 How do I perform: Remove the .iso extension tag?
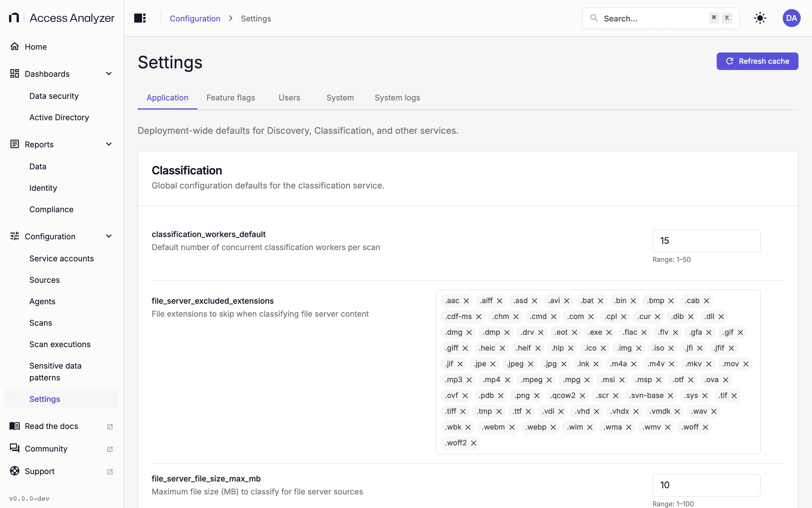click(671, 348)
